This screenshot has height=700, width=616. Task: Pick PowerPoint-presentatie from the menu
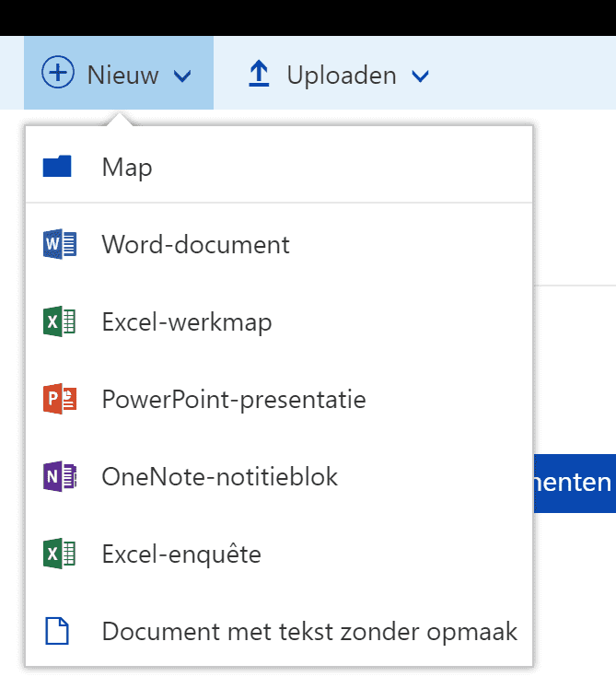[279, 399]
